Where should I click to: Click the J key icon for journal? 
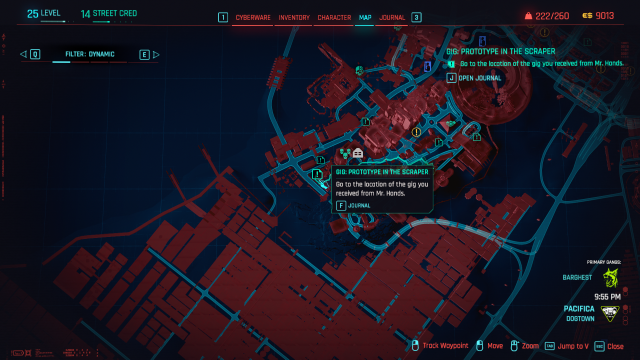[x=451, y=78]
